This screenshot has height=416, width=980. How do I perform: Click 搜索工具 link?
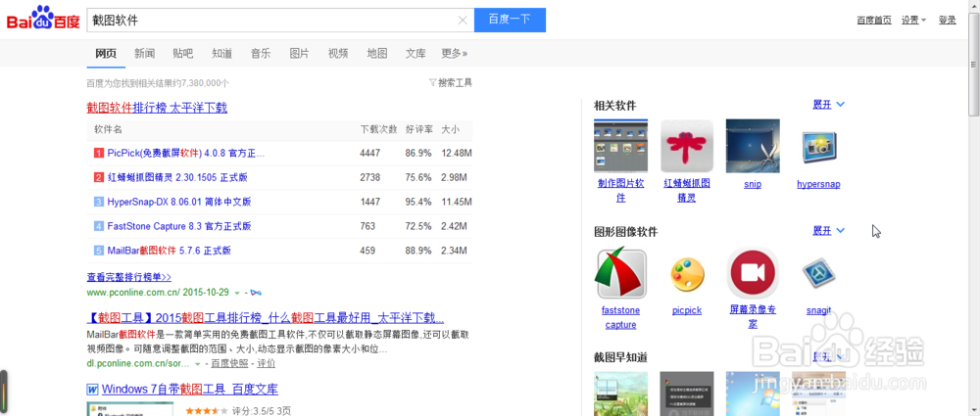pos(455,82)
